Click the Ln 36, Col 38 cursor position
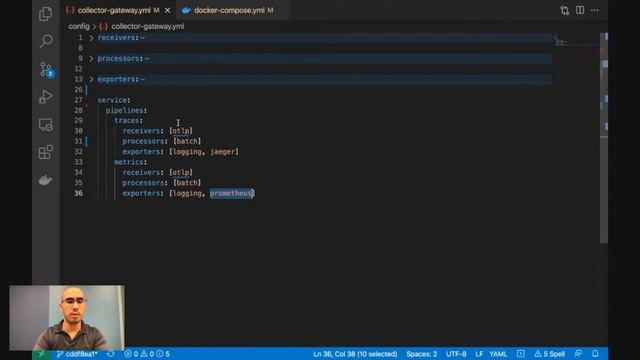The image size is (640, 360). pos(355,354)
